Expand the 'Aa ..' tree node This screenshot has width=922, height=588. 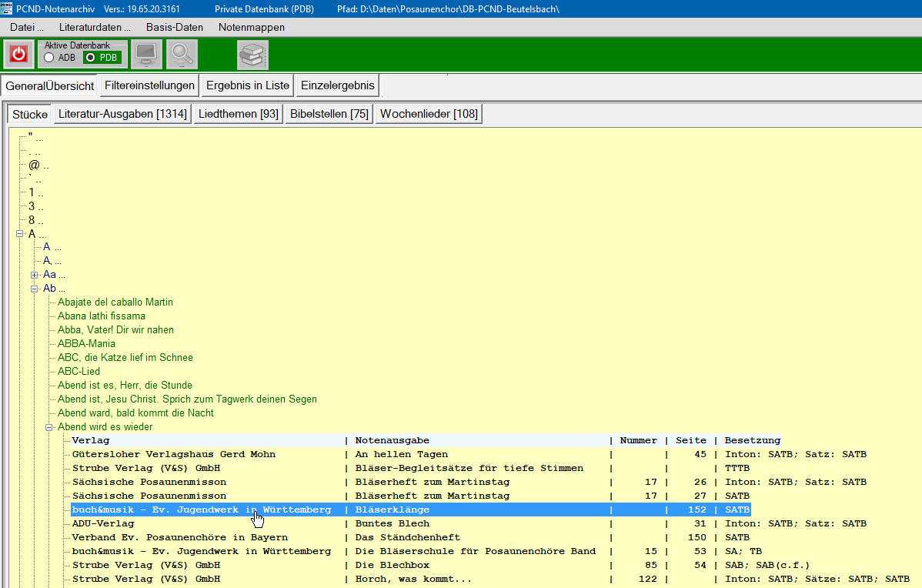point(35,275)
